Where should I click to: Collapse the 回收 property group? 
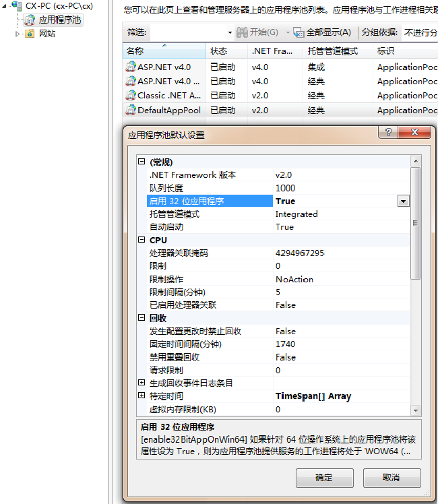[142, 317]
